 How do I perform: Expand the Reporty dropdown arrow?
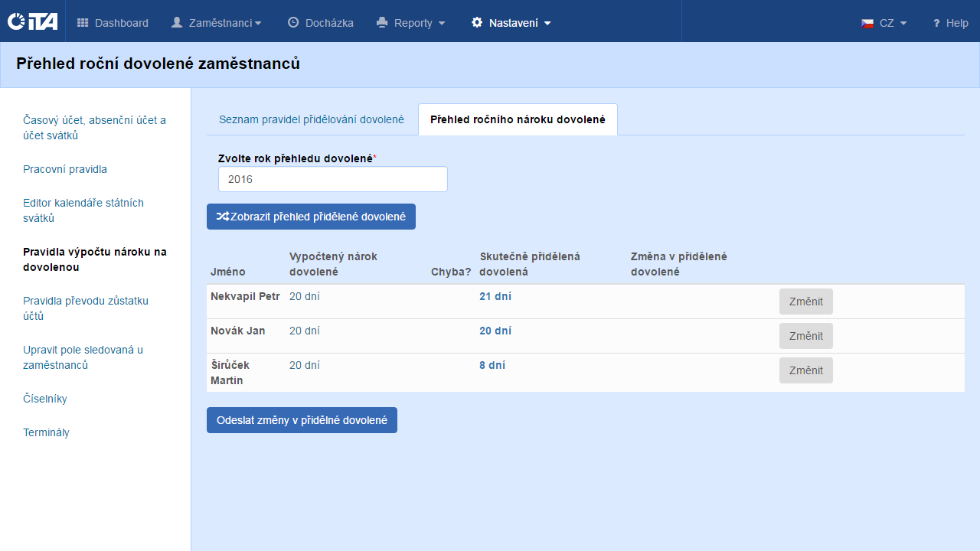click(442, 24)
